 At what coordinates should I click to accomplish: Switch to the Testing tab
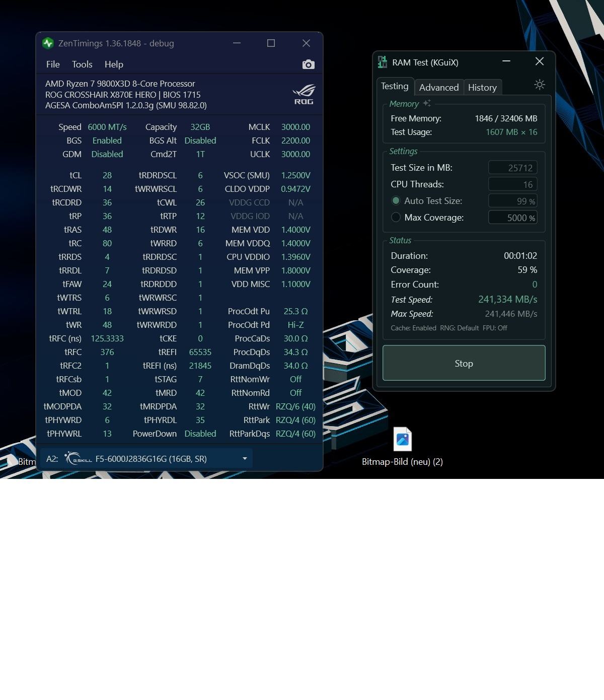coord(395,86)
